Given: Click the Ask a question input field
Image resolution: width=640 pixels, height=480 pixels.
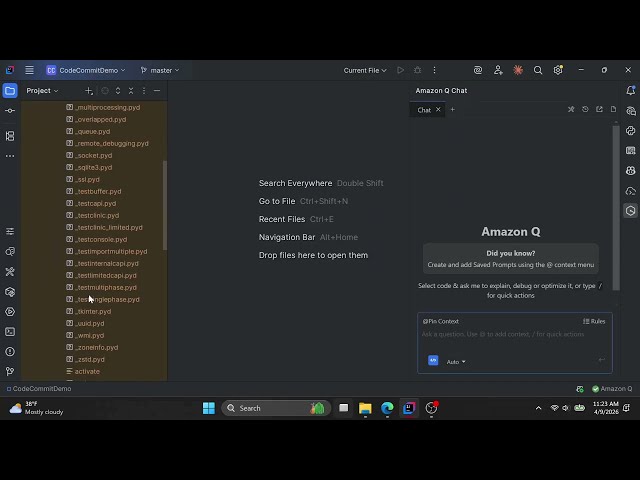Looking at the screenshot, I should [503, 334].
